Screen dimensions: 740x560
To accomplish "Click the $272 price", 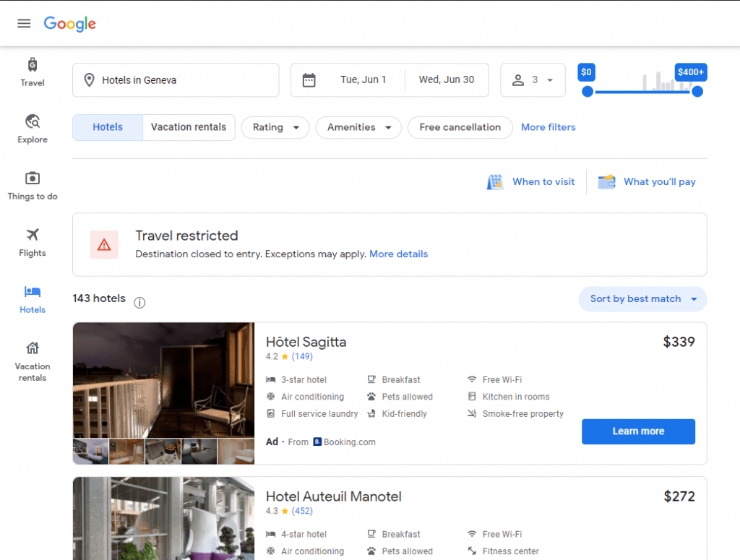I will [679, 496].
